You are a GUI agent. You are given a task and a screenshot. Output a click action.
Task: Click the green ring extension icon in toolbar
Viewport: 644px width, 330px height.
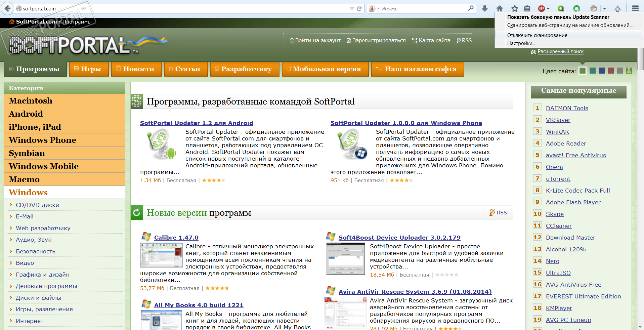point(576,8)
